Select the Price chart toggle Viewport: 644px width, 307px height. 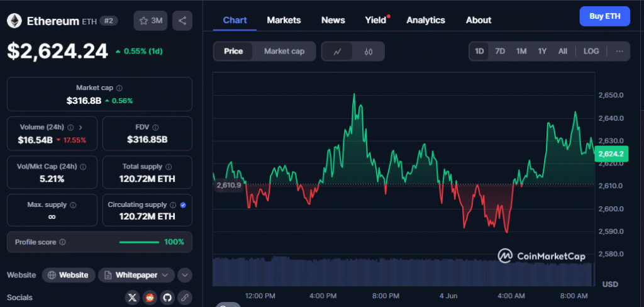pos(233,52)
